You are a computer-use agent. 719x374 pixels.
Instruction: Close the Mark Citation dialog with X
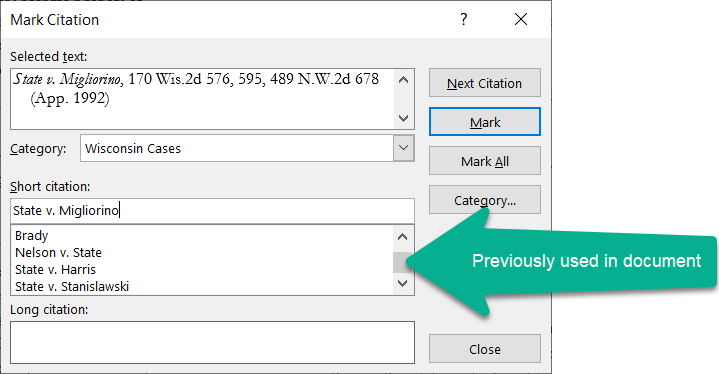click(521, 19)
